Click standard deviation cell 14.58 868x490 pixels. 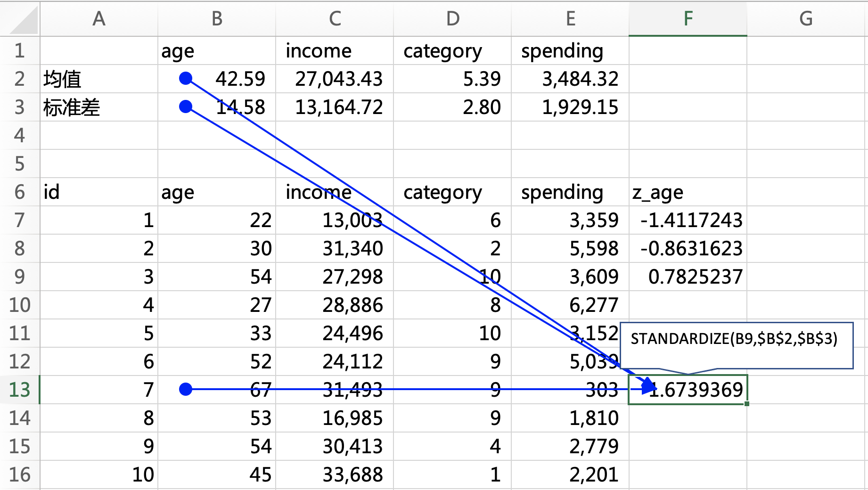217,107
